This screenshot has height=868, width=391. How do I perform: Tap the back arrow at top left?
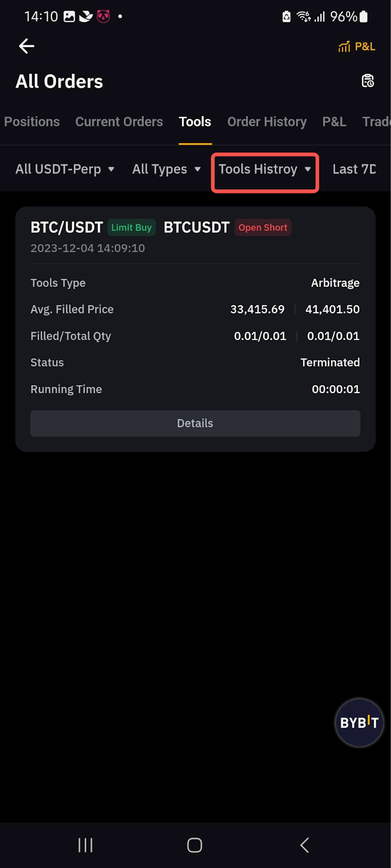tap(27, 47)
